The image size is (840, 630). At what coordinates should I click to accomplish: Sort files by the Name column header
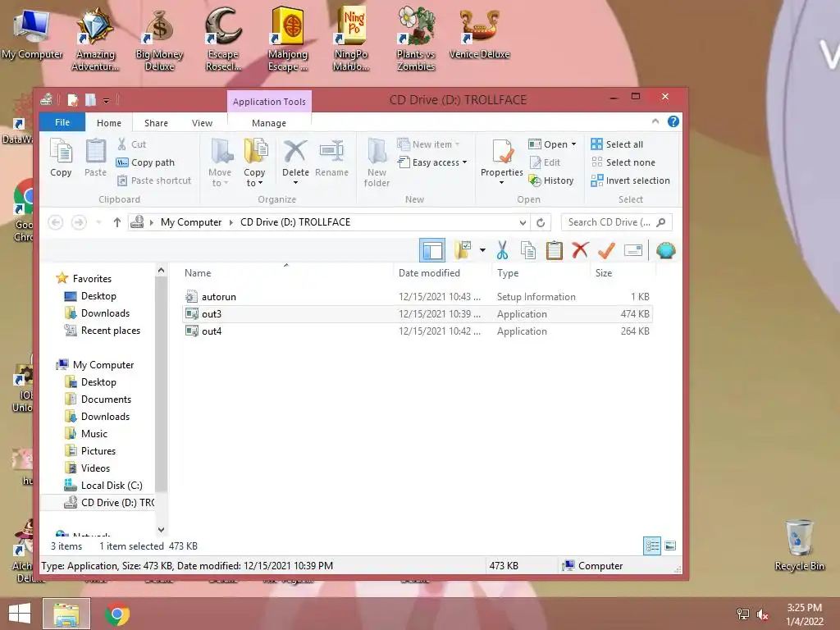point(198,272)
